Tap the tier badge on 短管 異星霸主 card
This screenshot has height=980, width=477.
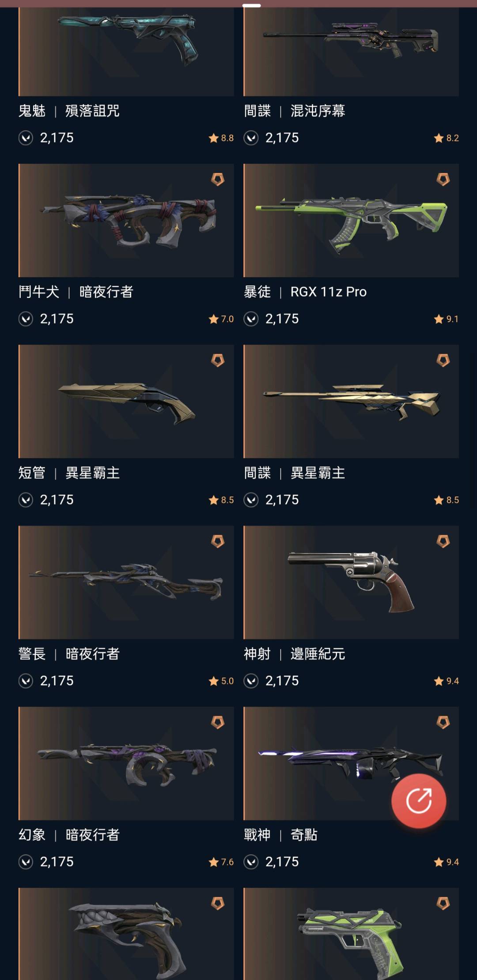218,360
